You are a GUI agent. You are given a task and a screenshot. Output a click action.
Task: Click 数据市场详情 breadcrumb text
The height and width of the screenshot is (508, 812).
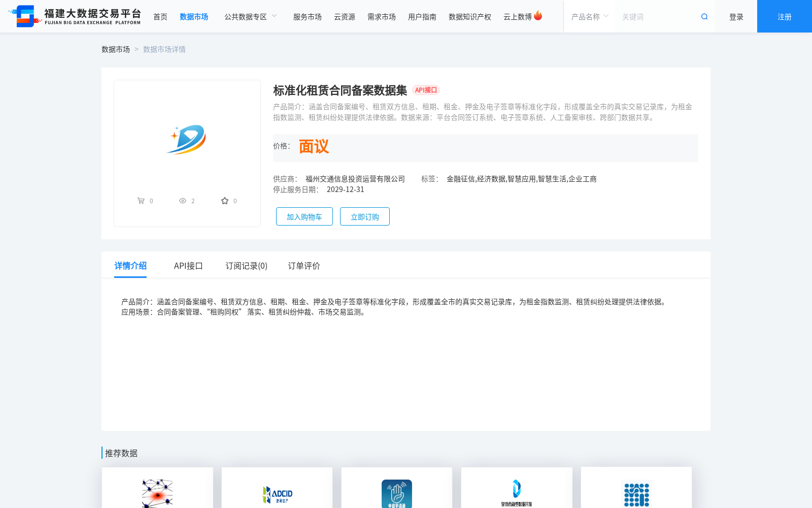(x=164, y=49)
